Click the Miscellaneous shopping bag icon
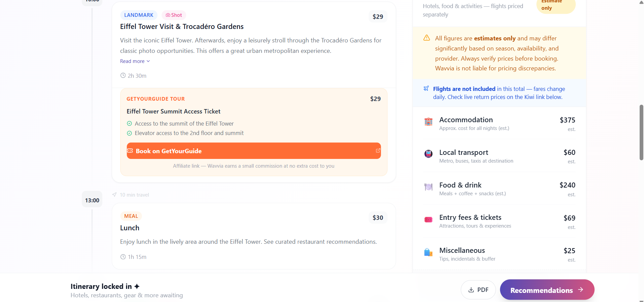644x302 pixels. [x=428, y=252]
